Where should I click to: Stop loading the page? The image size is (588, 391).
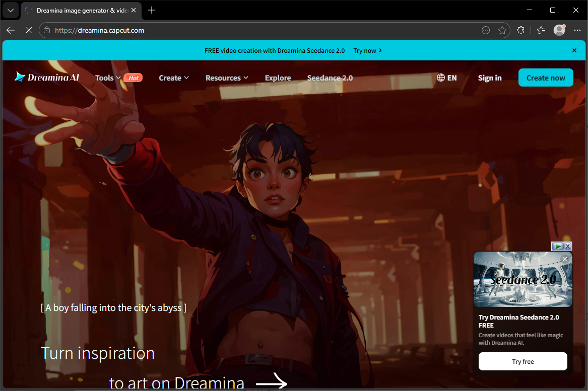click(29, 30)
